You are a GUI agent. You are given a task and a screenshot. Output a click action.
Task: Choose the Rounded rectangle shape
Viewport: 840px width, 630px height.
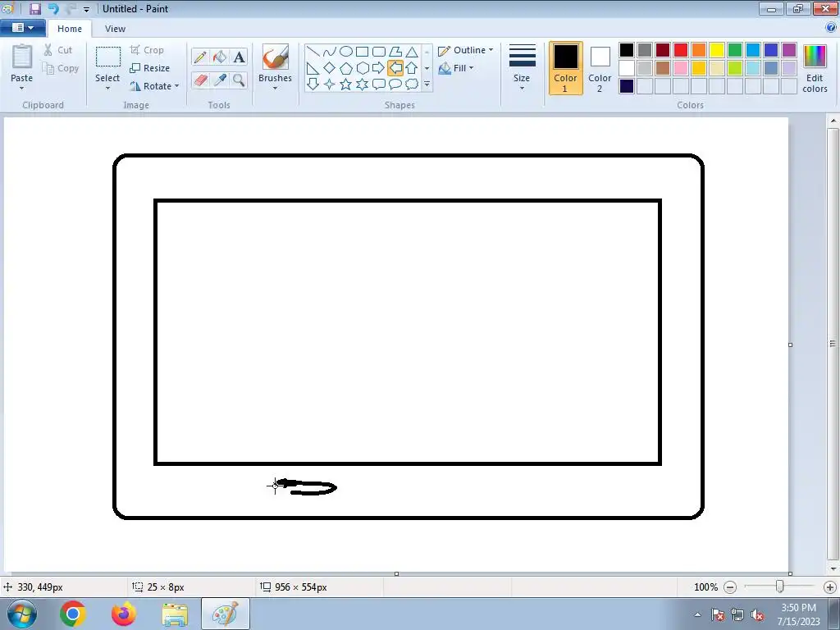coord(379,52)
